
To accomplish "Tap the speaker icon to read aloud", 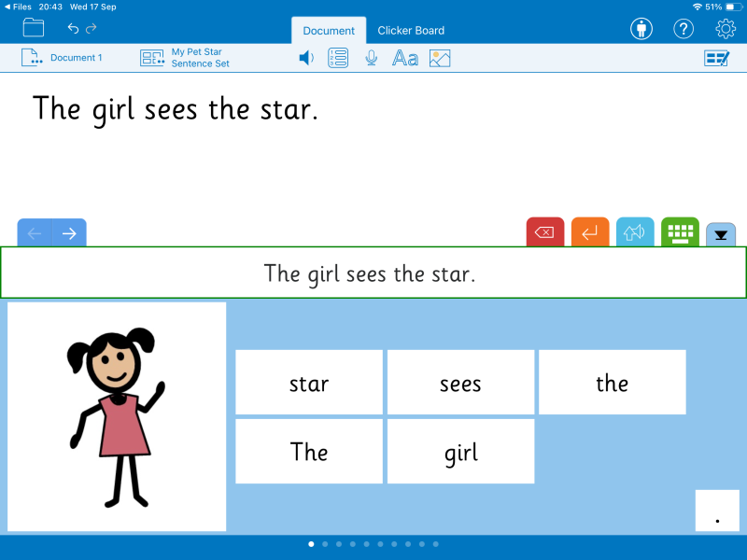I will (x=305, y=58).
